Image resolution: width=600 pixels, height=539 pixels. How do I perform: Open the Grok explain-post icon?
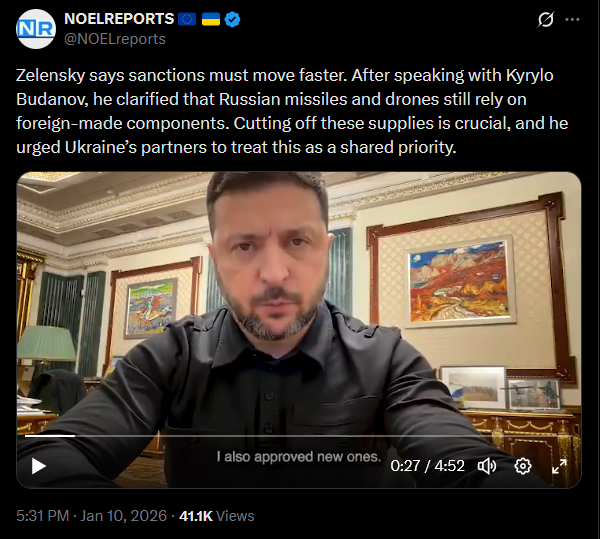[545, 19]
